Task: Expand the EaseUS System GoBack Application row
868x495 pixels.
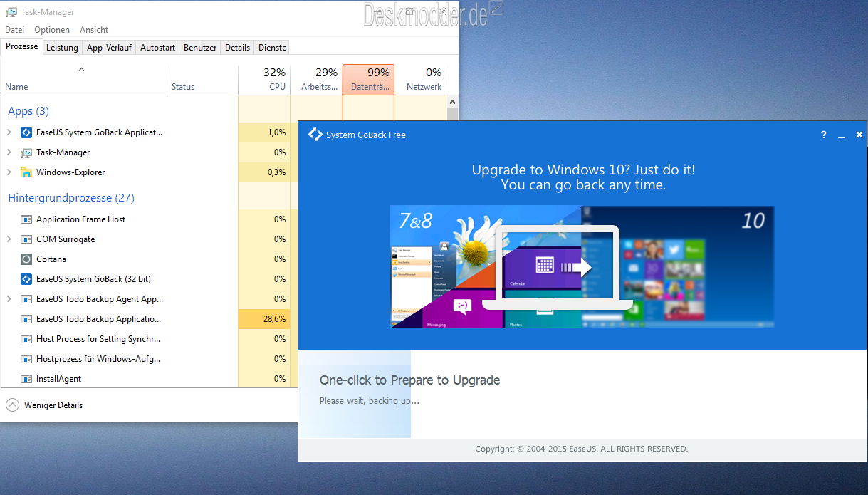Action: pos(9,132)
